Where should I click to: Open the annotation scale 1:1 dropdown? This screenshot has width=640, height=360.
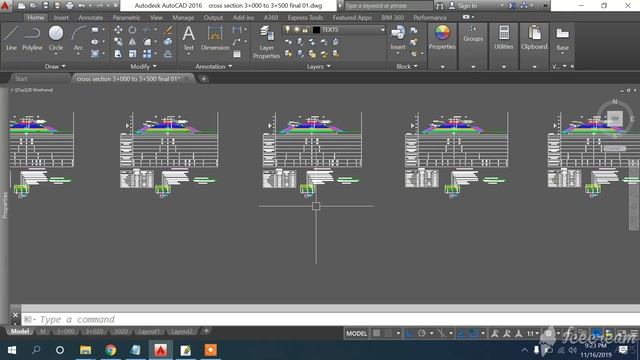tap(532, 333)
